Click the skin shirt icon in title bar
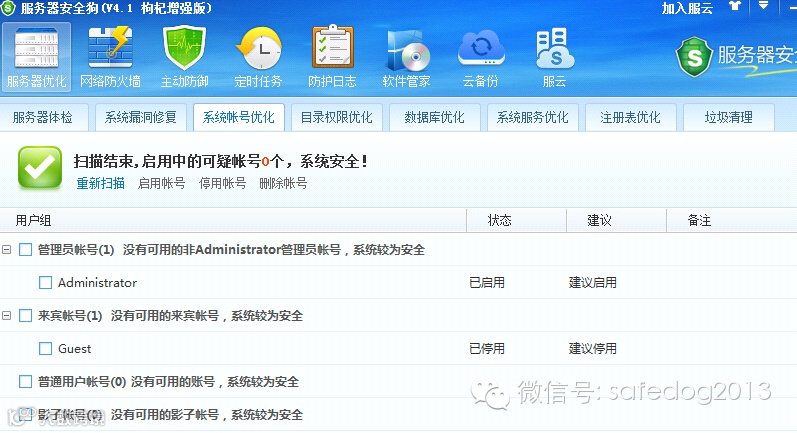 [x=735, y=7]
